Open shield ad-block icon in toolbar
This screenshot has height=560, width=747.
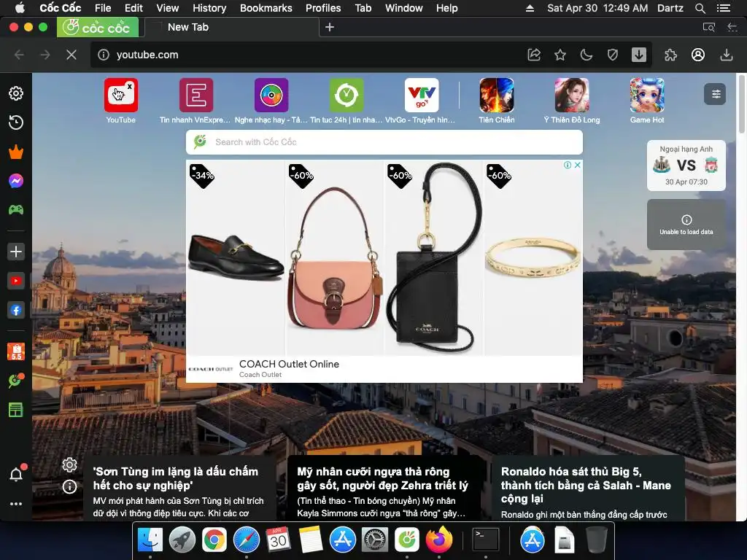pyautogui.click(x=613, y=55)
